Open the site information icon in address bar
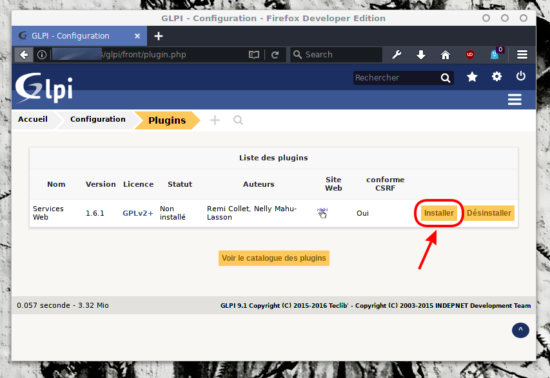This screenshot has width=550, height=378. [42, 55]
